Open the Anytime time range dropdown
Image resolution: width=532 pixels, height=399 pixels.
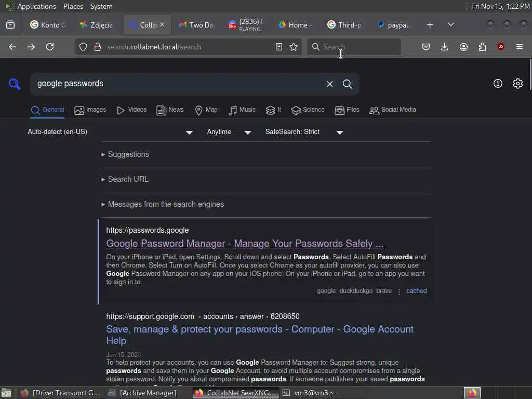point(229,132)
